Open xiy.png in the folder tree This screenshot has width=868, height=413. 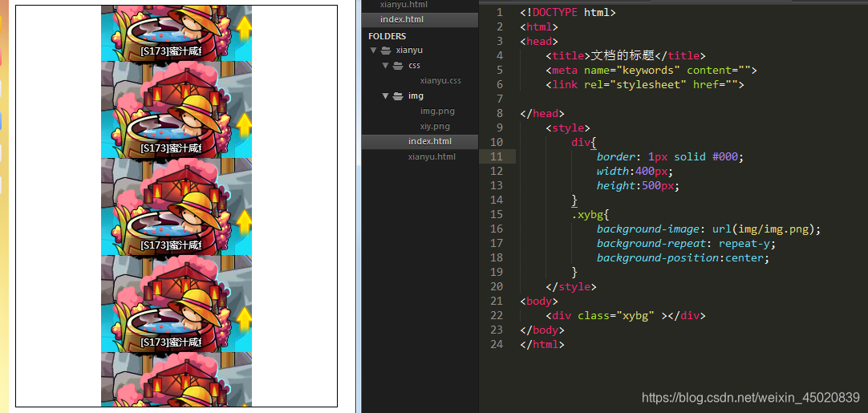(435, 126)
